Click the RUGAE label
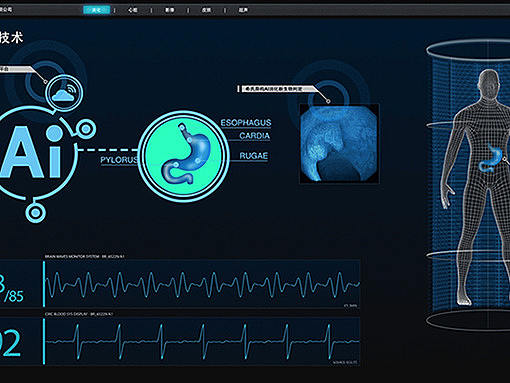Image resolution: width=510 pixels, height=383 pixels. pos(254,156)
